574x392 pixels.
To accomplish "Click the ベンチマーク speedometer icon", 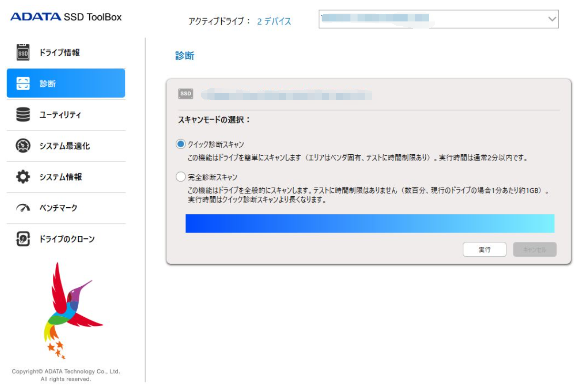I will tap(23, 208).
